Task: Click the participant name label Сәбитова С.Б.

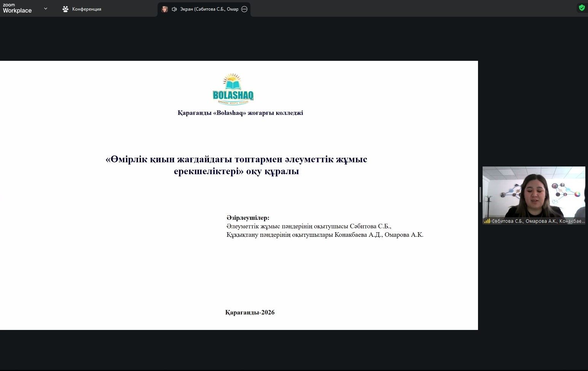Action: click(507, 221)
